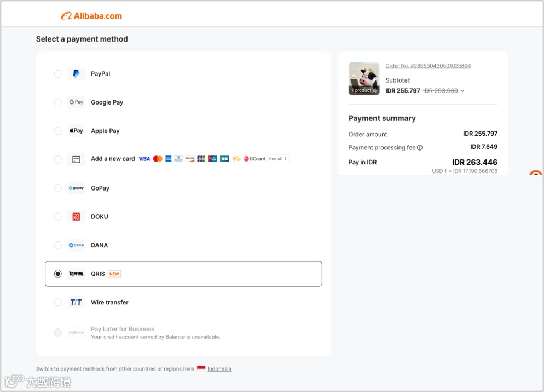Image resolution: width=544 pixels, height=392 pixels.
Task: Click the orange floating help widget
Action: (536, 174)
